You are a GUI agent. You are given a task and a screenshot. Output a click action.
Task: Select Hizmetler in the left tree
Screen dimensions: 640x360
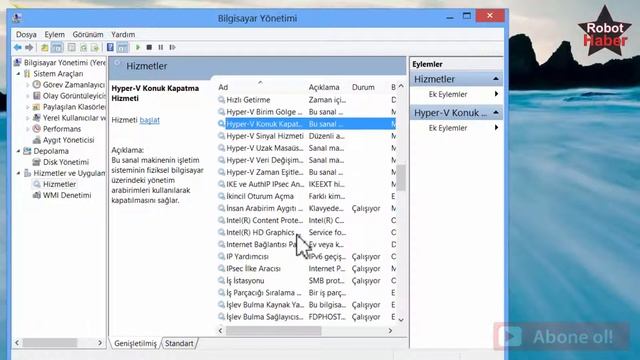pyautogui.click(x=59, y=184)
